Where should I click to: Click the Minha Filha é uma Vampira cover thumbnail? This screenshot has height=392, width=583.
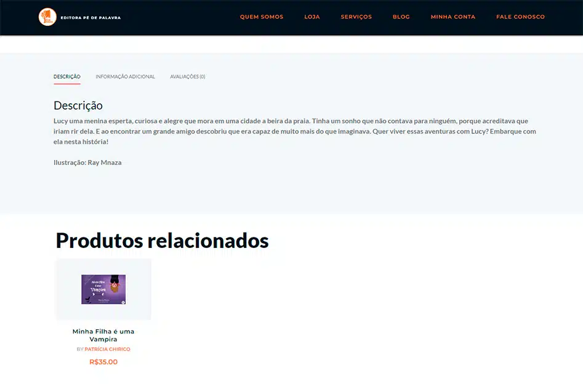click(103, 289)
